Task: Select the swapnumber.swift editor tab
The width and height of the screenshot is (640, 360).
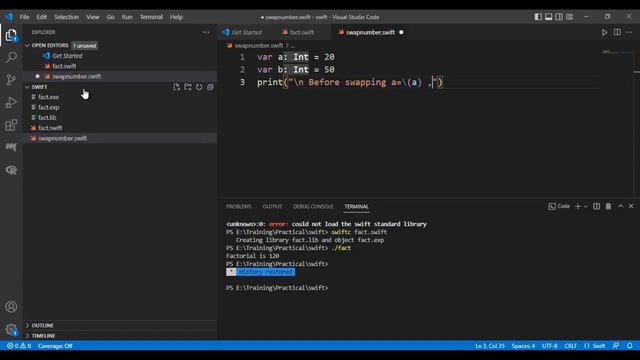Action: click(370, 32)
